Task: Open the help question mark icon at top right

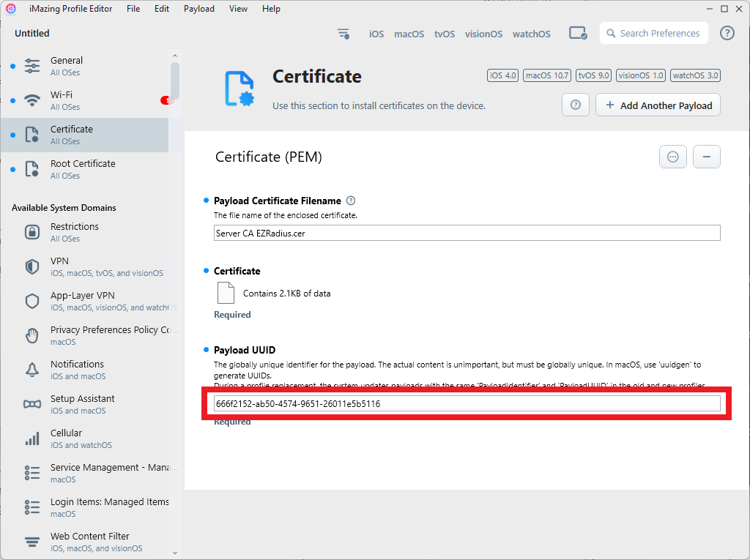Action: point(727,33)
